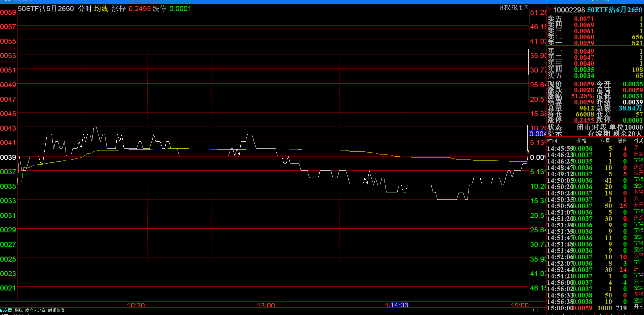The image size is (644, 315).
Task: Click the 买一 bid price 0.0049
Action: pyautogui.click(x=584, y=52)
